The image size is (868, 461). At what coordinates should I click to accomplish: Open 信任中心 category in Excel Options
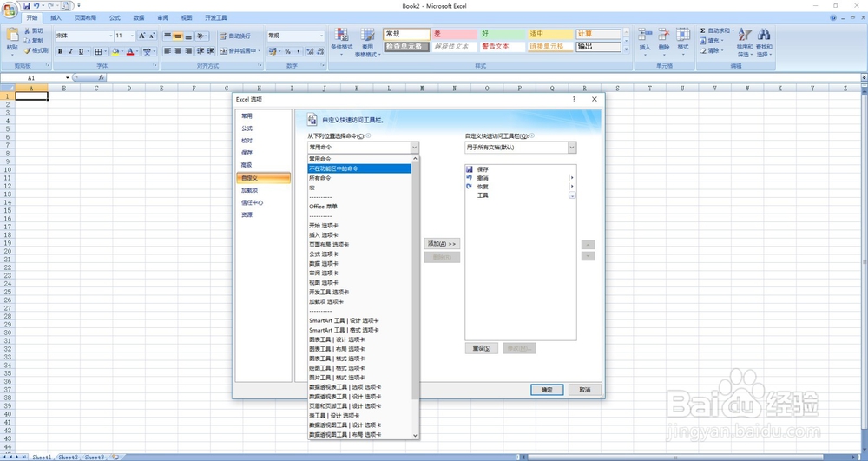point(262,202)
